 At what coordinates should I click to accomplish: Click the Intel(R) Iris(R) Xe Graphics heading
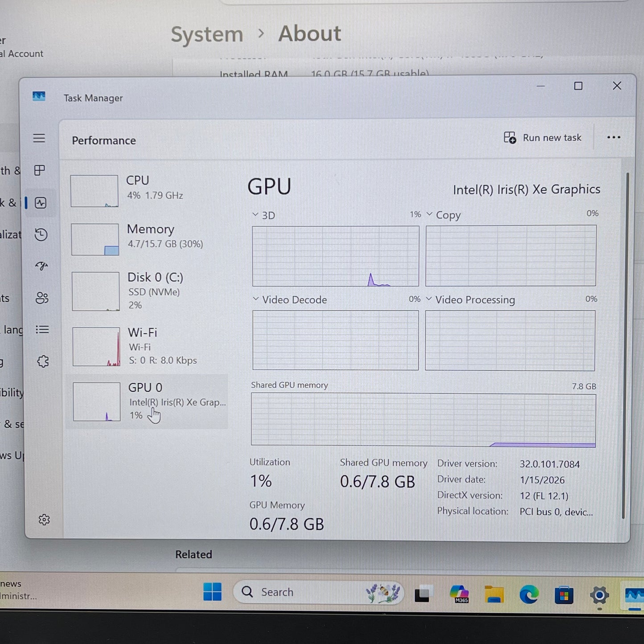[x=526, y=189]
